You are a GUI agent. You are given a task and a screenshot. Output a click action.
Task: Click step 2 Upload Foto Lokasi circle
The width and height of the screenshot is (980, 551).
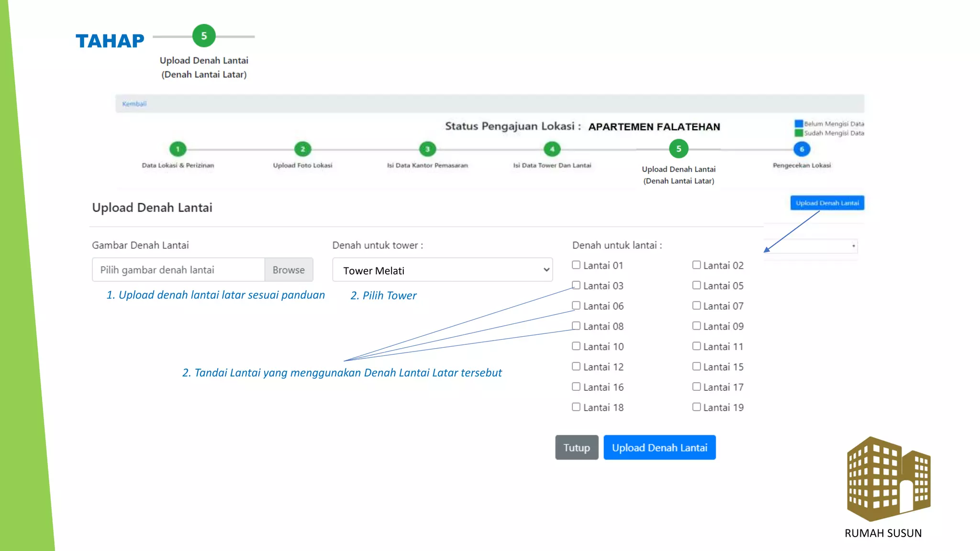pyautogui.click(x=302, y=149)
